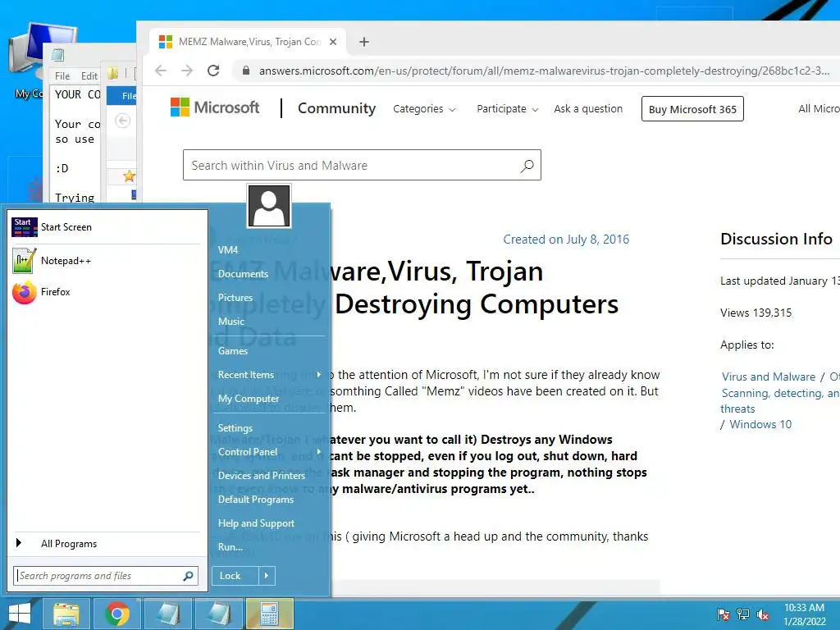
Task: Go forward in Chrome
Action: 186,71
